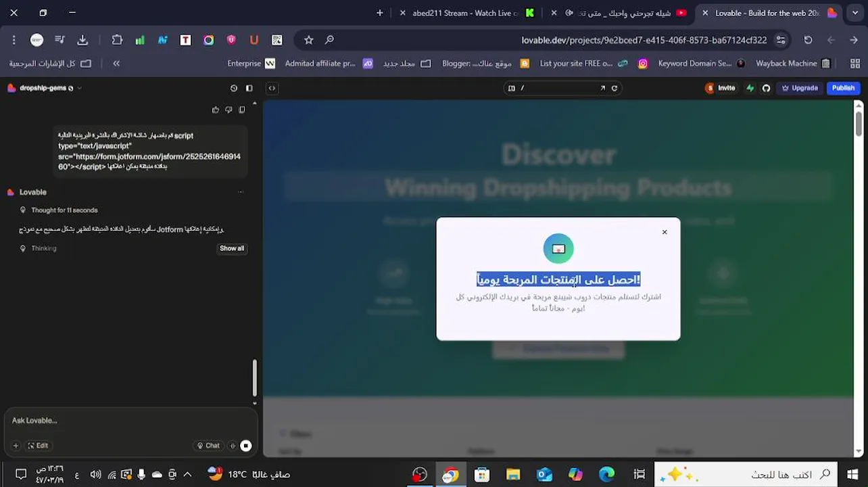
Task: Click the preview page scrollbar
Action: (859, 124)
